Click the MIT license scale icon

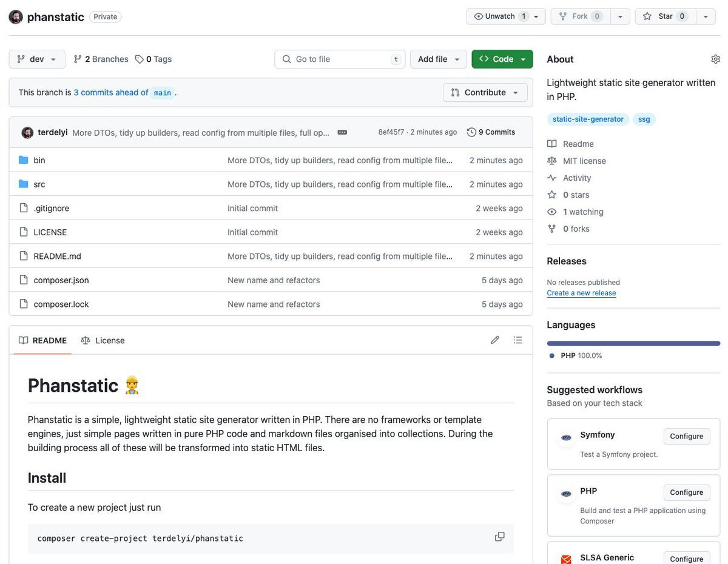pyautogui.click(x=551, y=161)
